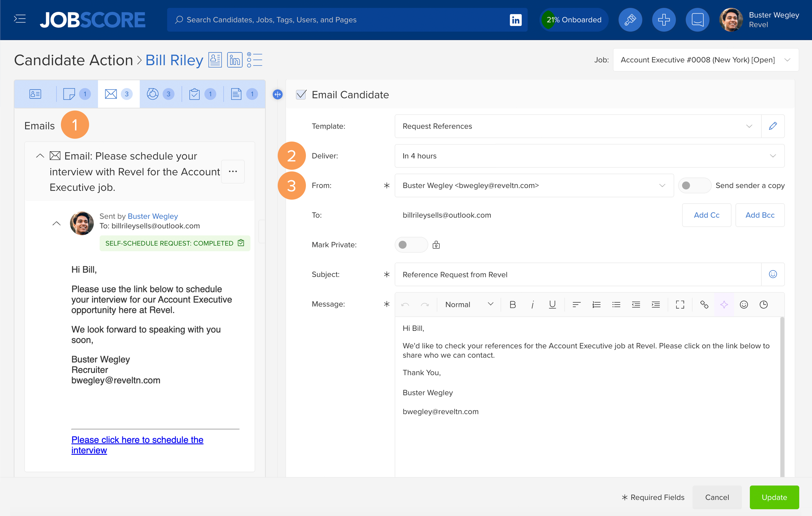The image size is (812, 516).
Task: Click the green Update button
Action: coord(774,497)
